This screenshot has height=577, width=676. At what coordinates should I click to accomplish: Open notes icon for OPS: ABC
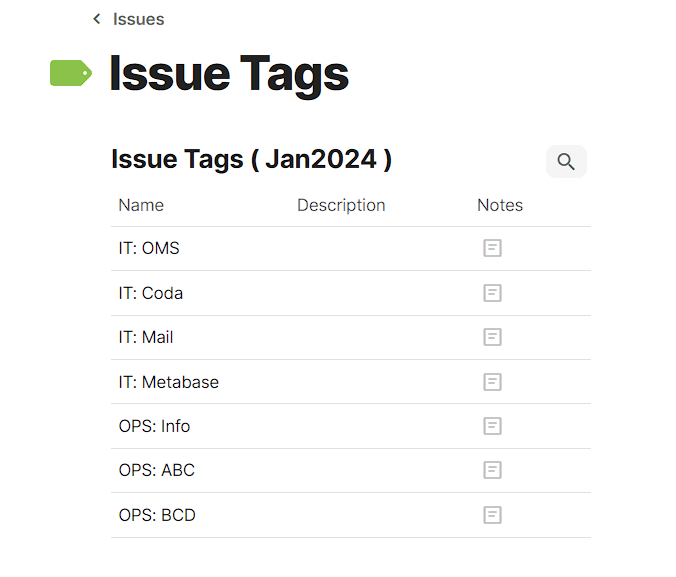click(492, 470)
